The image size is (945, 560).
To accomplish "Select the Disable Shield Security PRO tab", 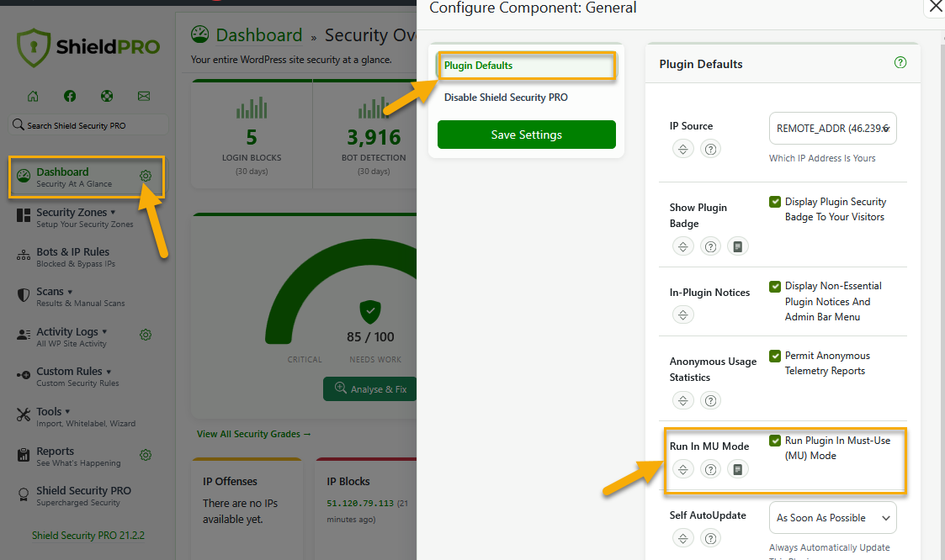I will point(526,98).
